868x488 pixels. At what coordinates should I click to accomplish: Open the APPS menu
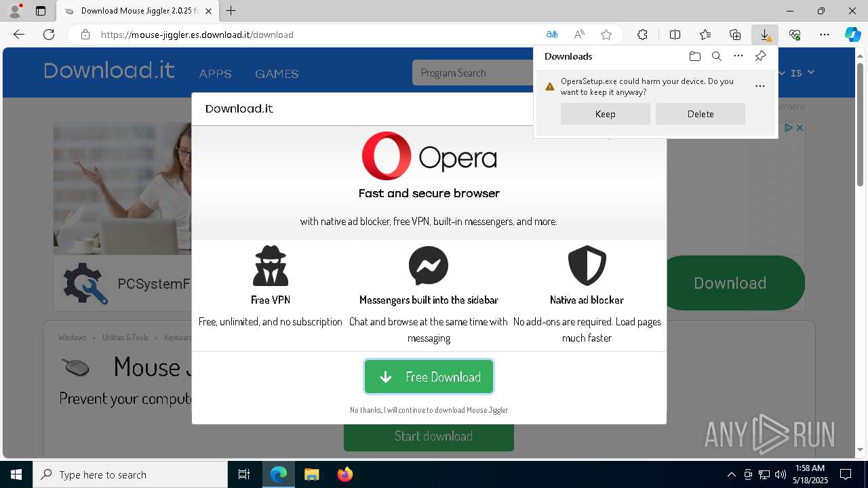pos(216,74)
